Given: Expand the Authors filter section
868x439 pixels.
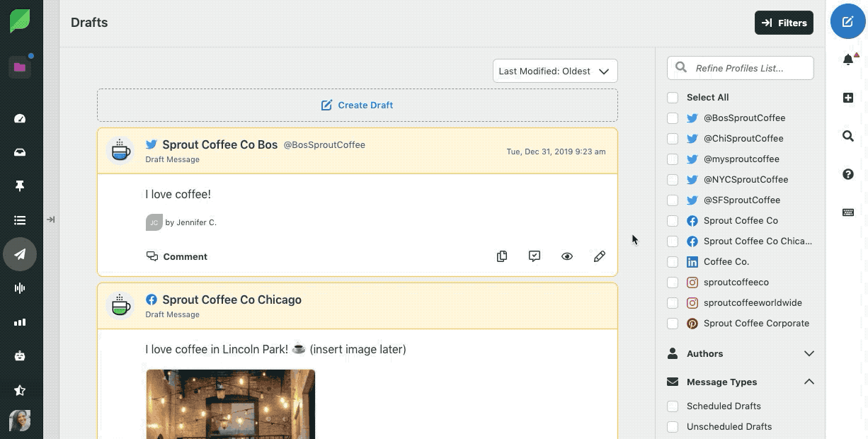Looking at the screenshot, I should [x=741, y=353].
